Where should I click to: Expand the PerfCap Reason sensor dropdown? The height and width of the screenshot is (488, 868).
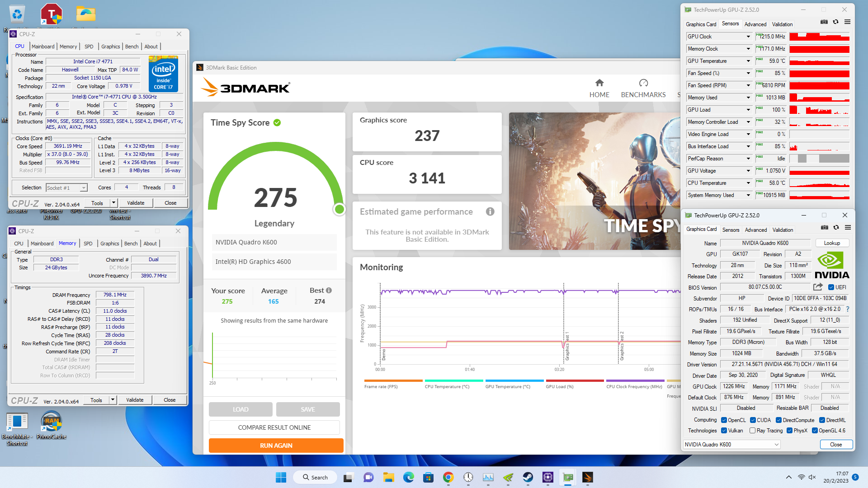point(748,159)
